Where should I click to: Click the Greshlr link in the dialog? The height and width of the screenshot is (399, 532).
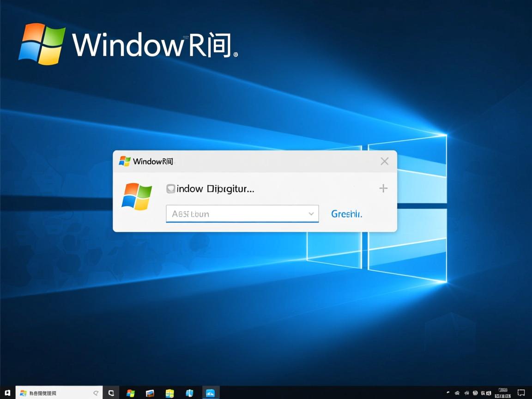point(346,214)
